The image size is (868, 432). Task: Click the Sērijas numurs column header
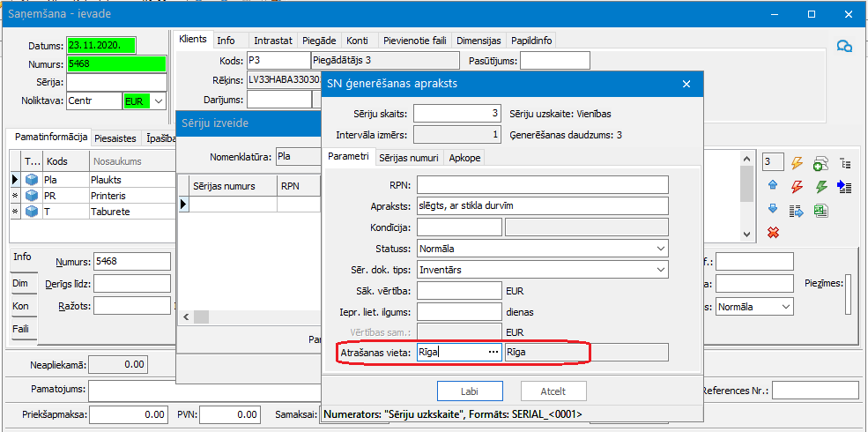(233, 186)
